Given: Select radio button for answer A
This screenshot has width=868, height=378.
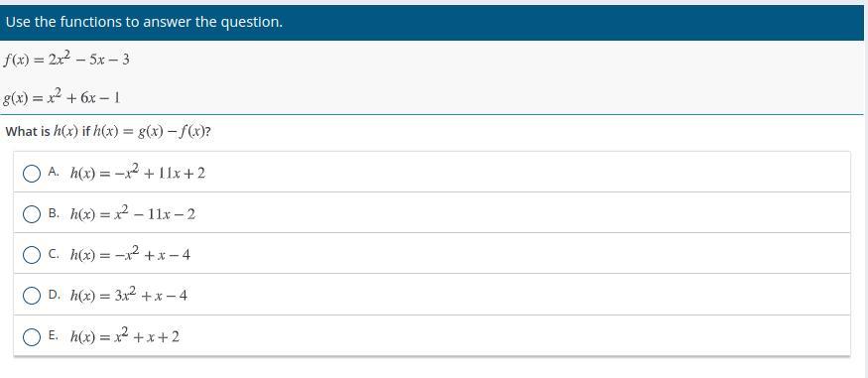Looking at the screenshot, I should click(x=32, y=174).
